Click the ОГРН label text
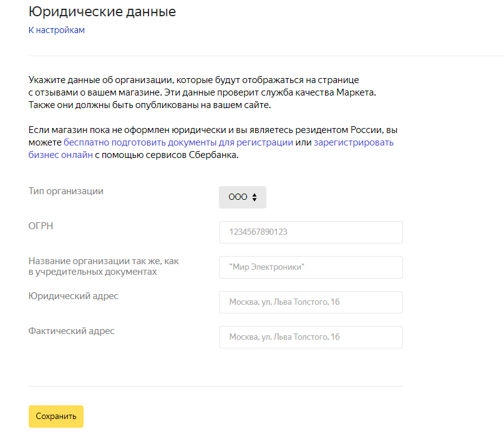 (41, 226)
